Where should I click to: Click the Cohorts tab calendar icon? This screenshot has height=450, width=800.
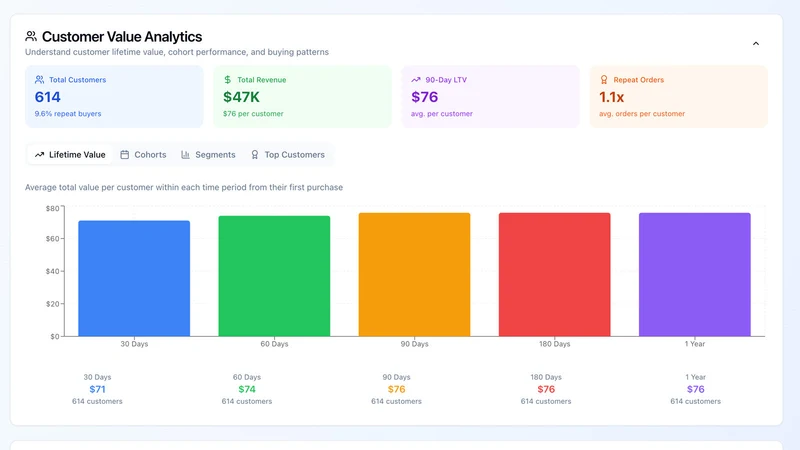(124, 155)
